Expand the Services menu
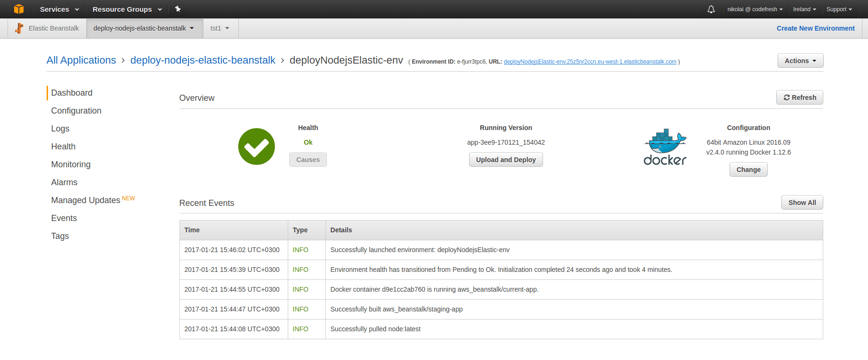The width and height of the screenshot is (868, 360). click(x=59, y=9)
